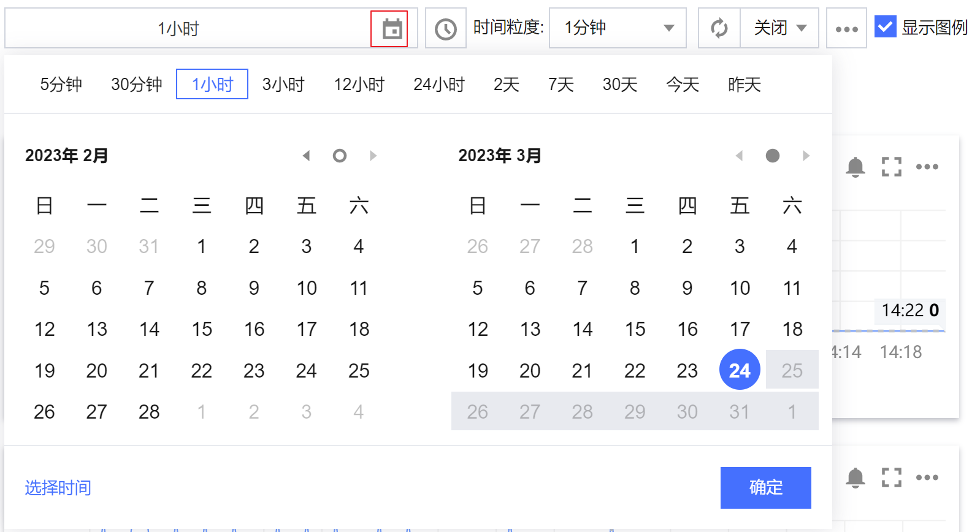The width and height of the screenshot is (980, 532).
Task: Pick March 21 in the calendar
Action: pyautogui.click(x=583, y=371)
